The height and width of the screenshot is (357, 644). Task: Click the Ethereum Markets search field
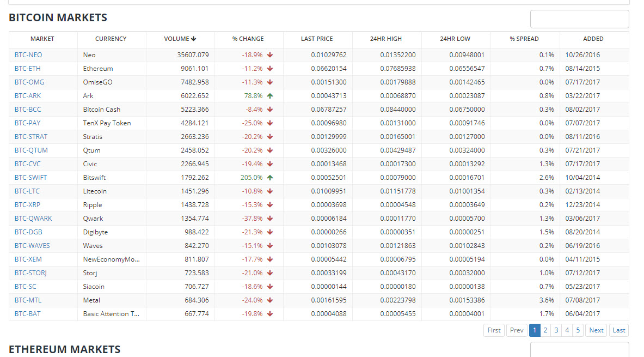point(580,349)
